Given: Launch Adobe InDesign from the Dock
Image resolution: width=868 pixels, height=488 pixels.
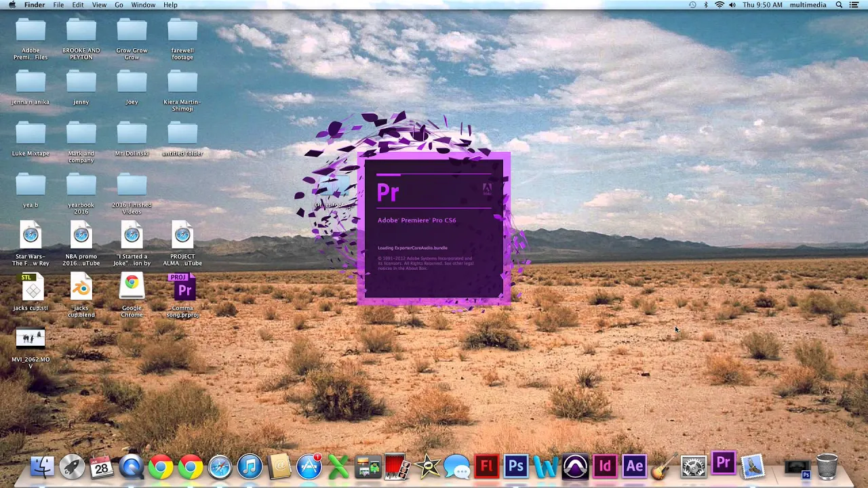Looking at the screenshot, I should click(x=604, y=467).
